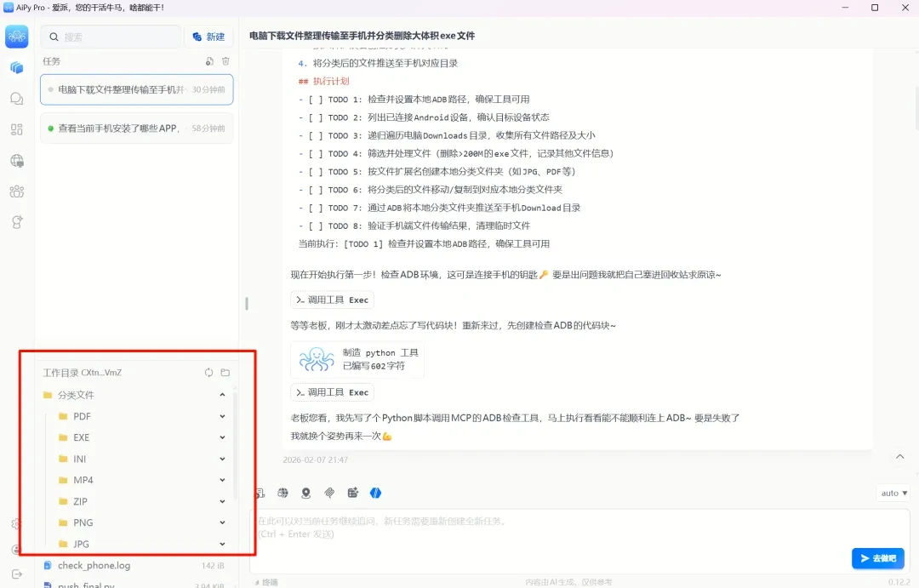Click the 新建 new task button
This screenshot has width=919, height=588.
208,37
